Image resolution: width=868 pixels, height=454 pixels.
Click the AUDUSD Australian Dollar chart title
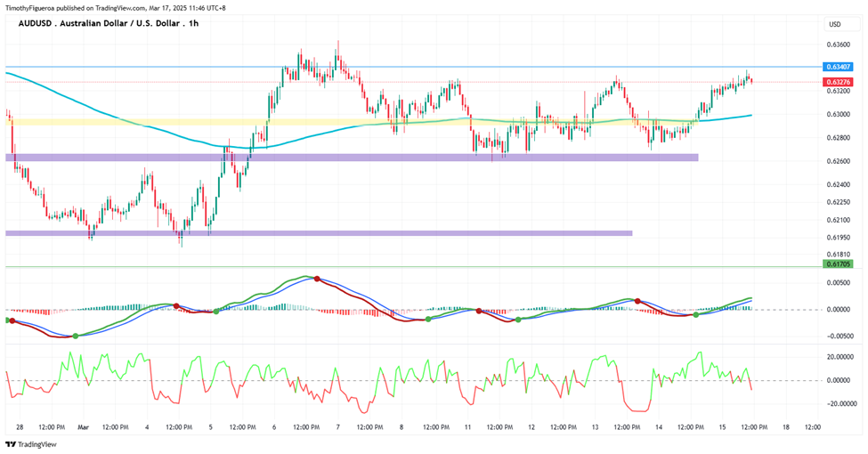[109, 23]
